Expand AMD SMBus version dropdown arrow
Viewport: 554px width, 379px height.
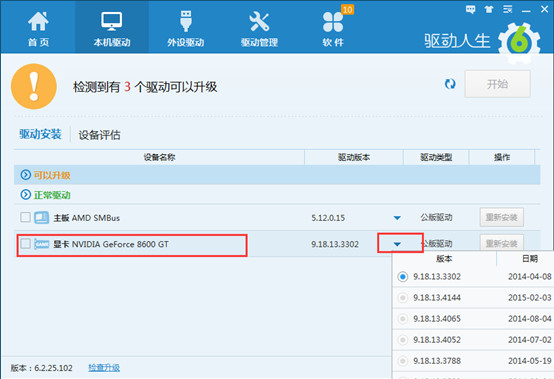point(397,218)
